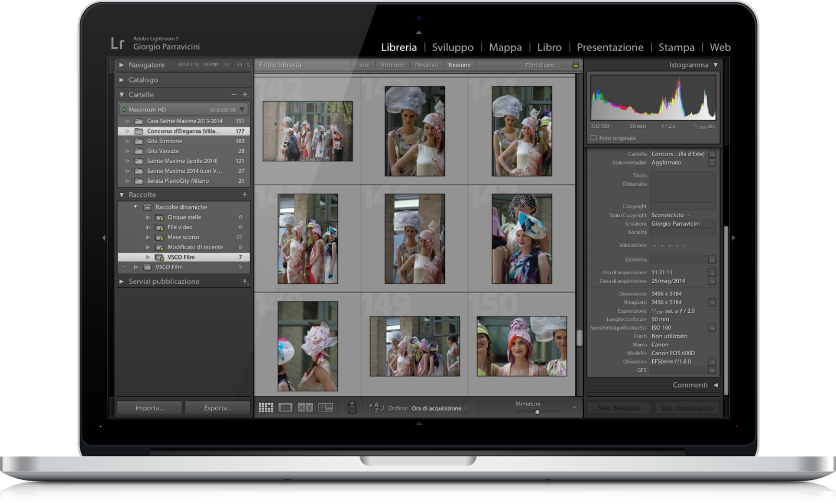This screenshot has width=836, height=504.
Task: Click button beside Ora di acquisizione
Action: pyautogui.click(x=712, y=273)
